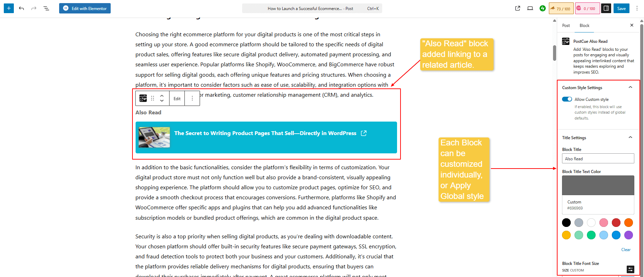Switch to the Block tab
Screen dimensions: 644x277
click(585, 26)
